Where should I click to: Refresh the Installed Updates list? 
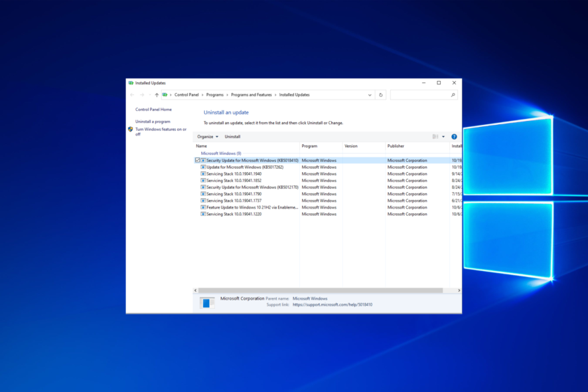[381, 95]
